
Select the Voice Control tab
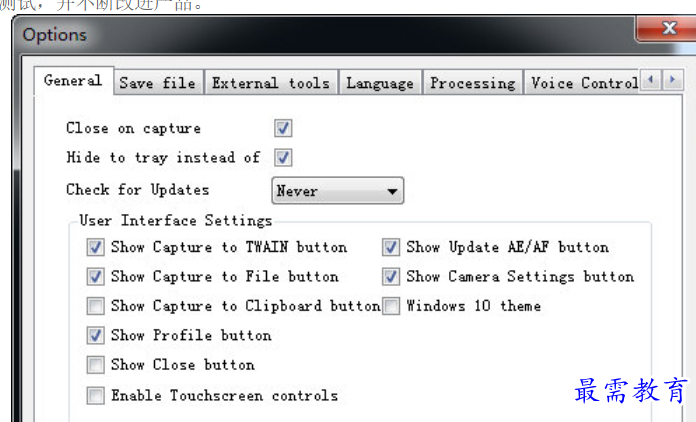click(582, 83)
